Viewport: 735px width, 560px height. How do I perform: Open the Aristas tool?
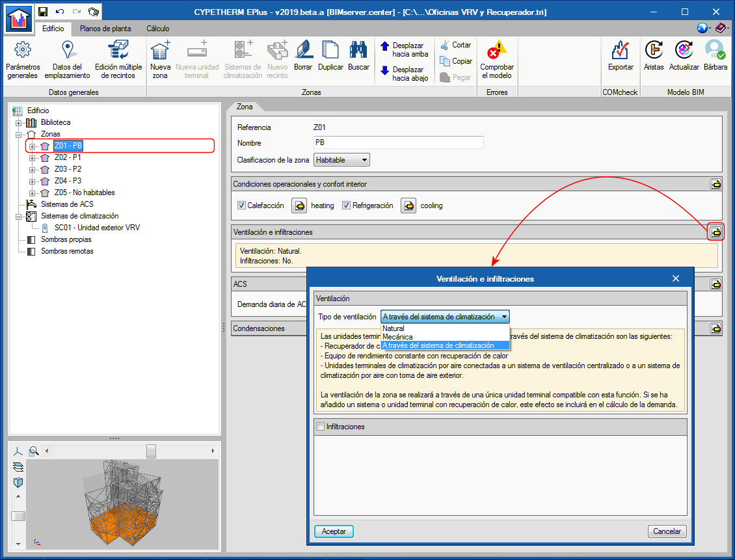click(654, 56)
